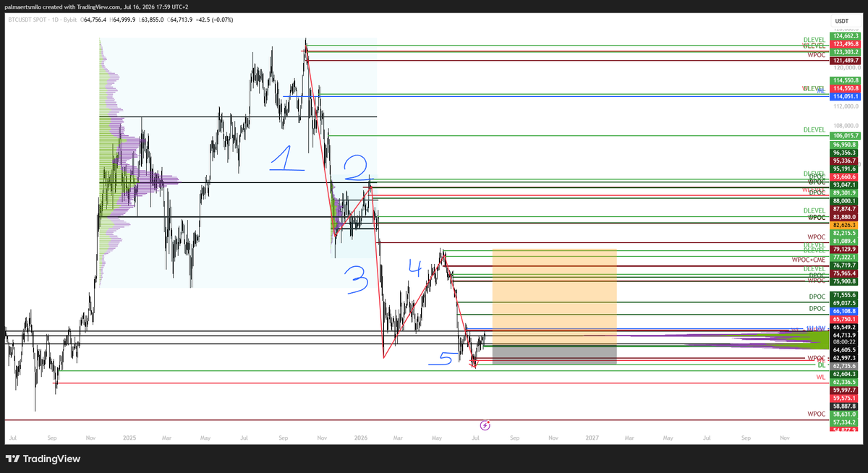
Task: Click the DLEVEL label beside 106,015.7
Action: 814,130
